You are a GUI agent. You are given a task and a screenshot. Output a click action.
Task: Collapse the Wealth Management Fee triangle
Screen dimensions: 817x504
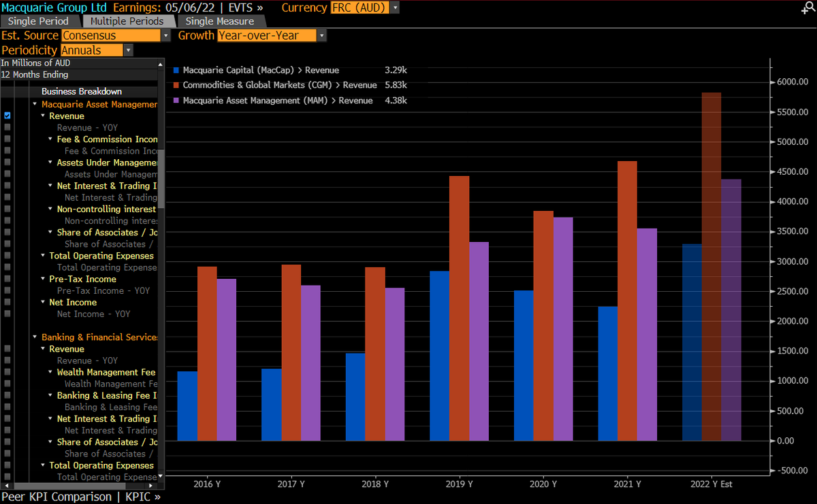point(50,373)
